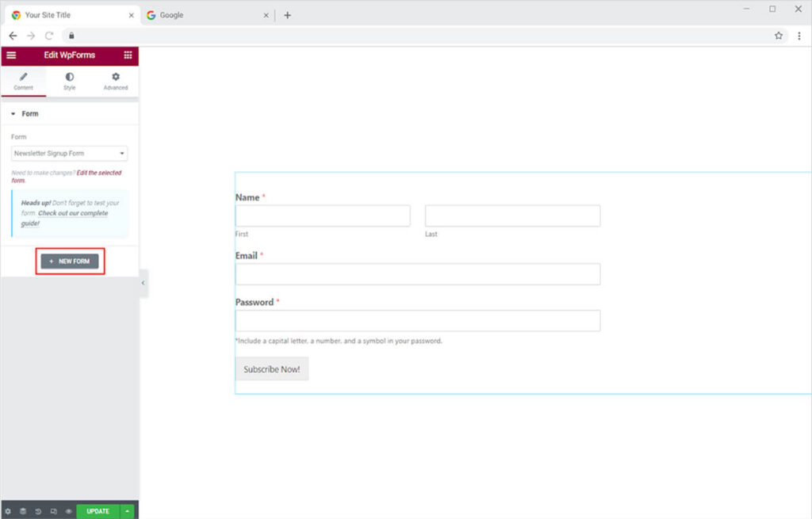Open the History icon in footer
The width and height of the screenshot is (812, 519).
click(x=38, y=511)
